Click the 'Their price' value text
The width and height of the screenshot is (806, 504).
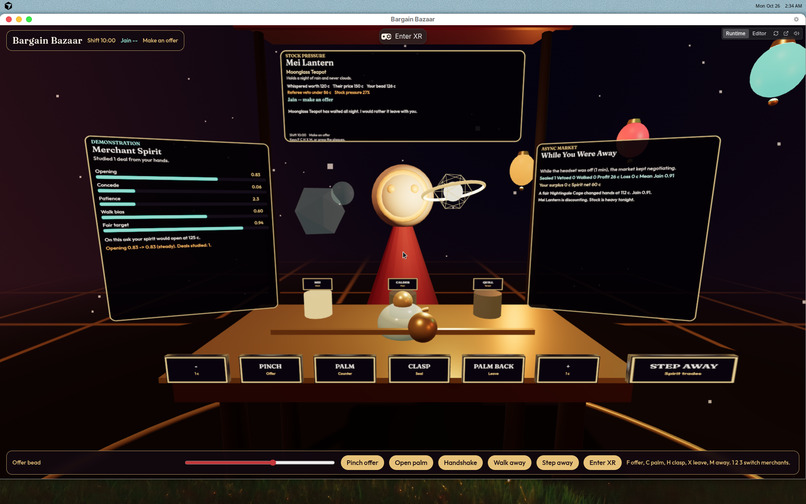pyautogui.click(x=348, y=86)
